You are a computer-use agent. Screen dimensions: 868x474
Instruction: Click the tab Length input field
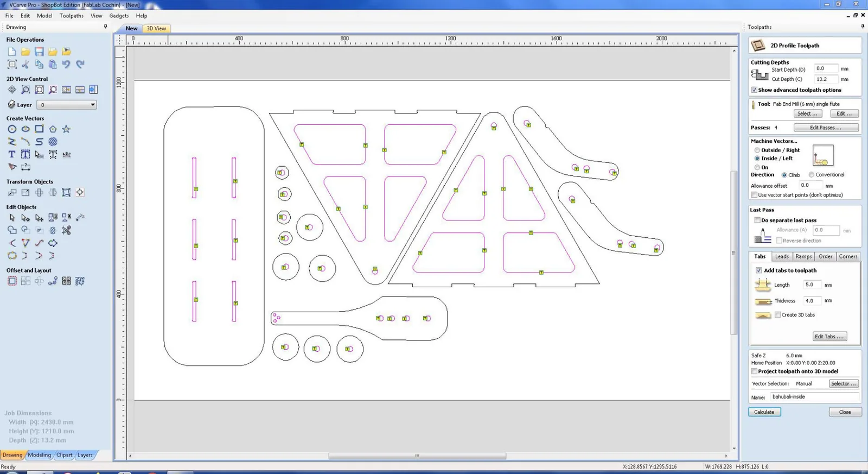[x=812, y=285]
